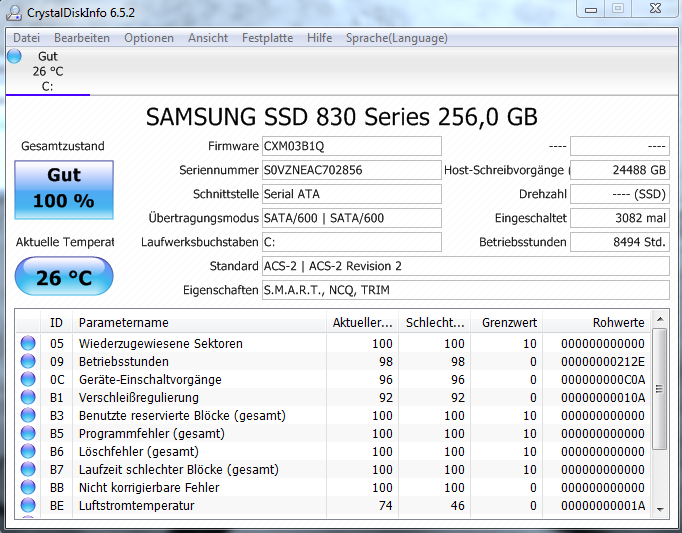This screenshot has width=682, height=533.
Task: Click the drive title SAMSUNG SSD 830 Series
Action: point(341,117)
